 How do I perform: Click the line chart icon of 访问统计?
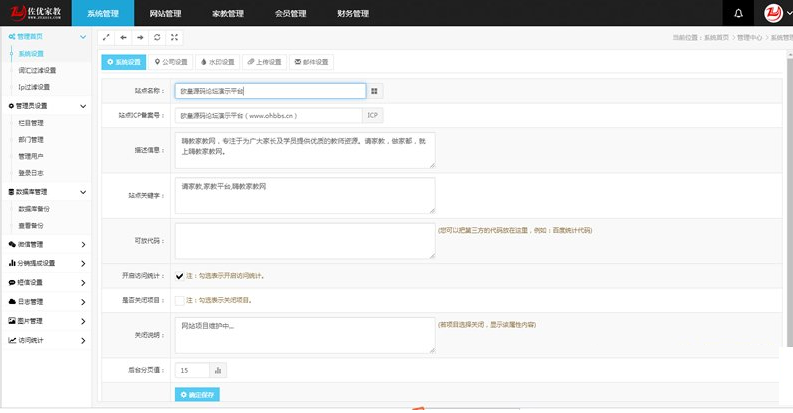pyautogui.click(x=12, y=340)
